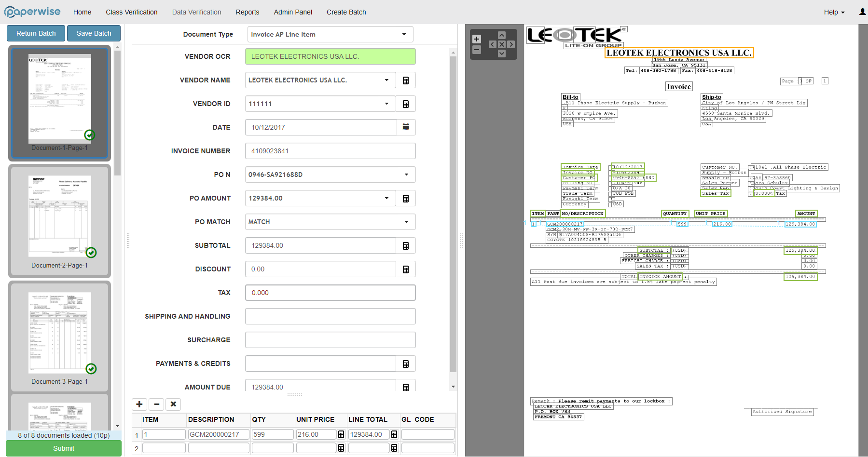Reset invoice viewer with center X

(x=502, y=44)
